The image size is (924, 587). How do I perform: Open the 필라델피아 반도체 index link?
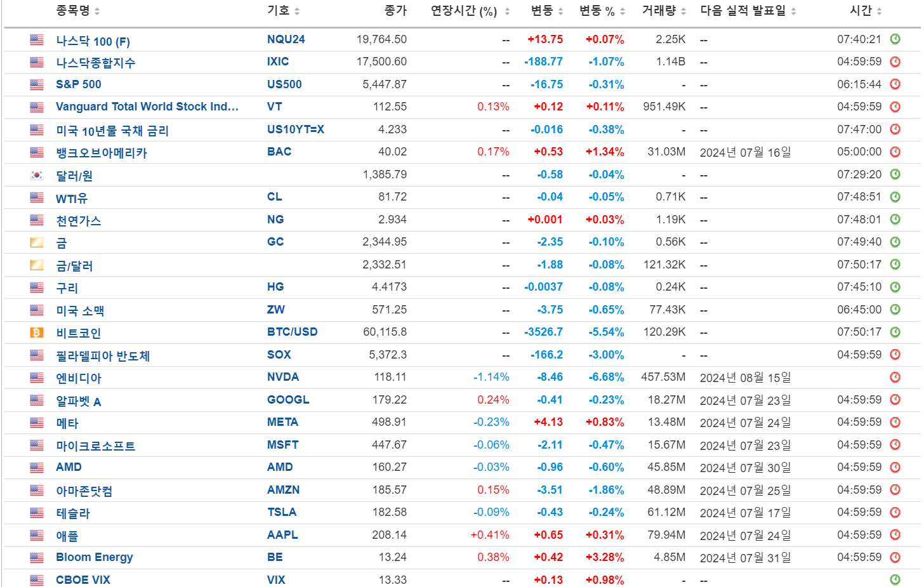coord(103,356)
